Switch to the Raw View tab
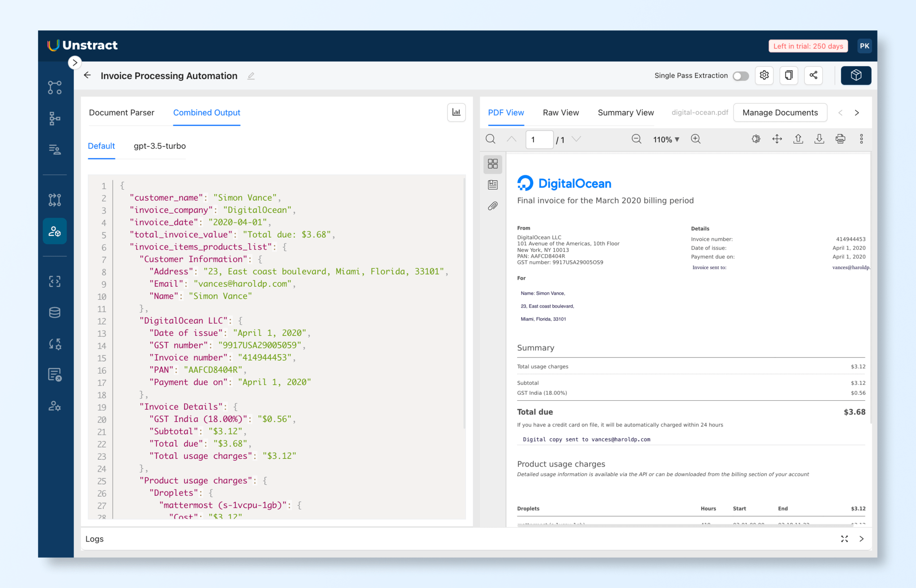The width and height of the screenshot is (916, 588). point(560,112)
